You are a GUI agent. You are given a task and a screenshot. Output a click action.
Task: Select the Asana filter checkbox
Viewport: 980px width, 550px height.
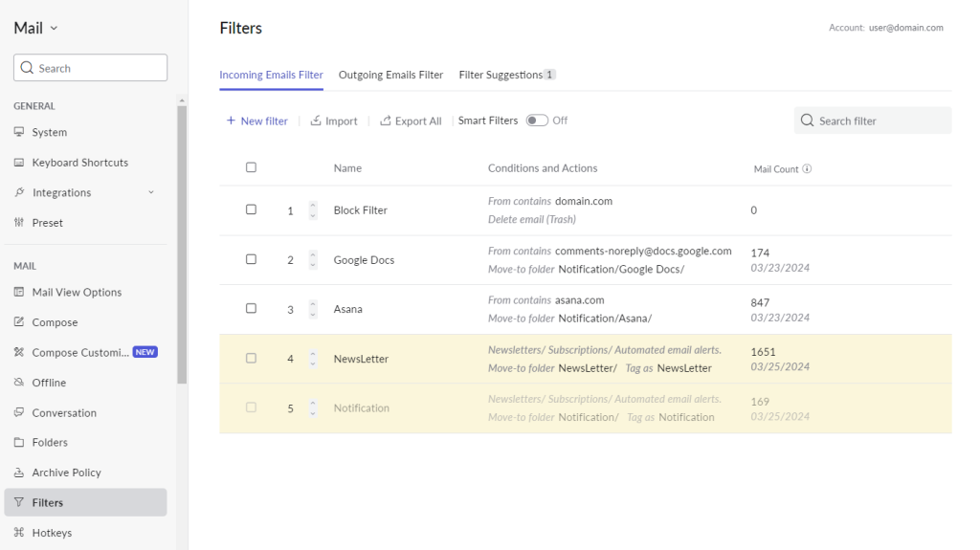coord(252,308)
